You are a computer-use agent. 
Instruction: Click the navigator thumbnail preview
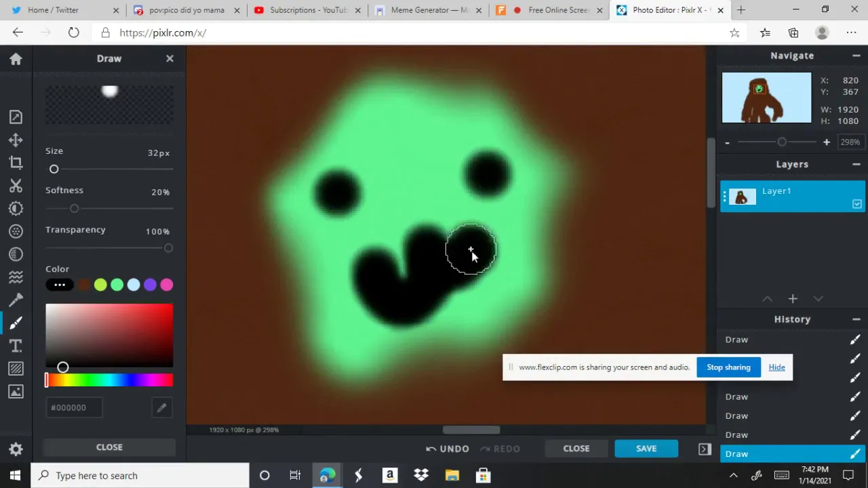(x=766, y=98)
